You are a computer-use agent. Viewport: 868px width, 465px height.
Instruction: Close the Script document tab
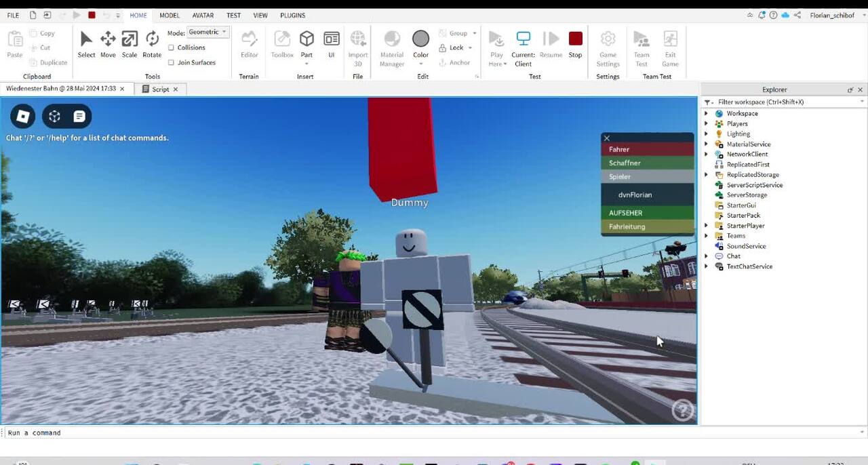pyautogui.click(x=176, y=89)
